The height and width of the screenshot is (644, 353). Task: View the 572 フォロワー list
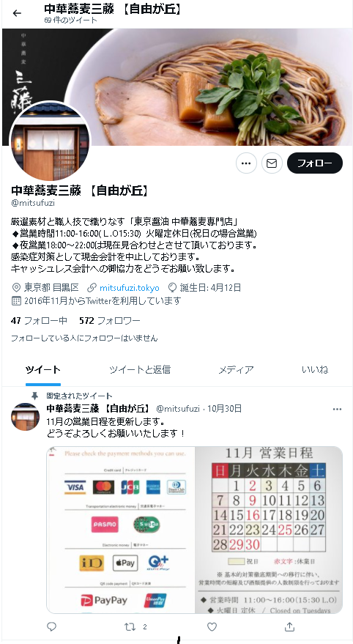tap(110, 321)
